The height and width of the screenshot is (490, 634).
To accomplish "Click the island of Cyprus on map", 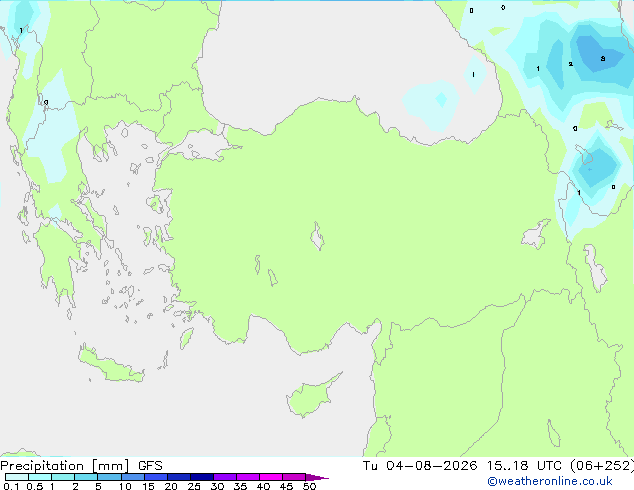I will (x=309, y=397).
